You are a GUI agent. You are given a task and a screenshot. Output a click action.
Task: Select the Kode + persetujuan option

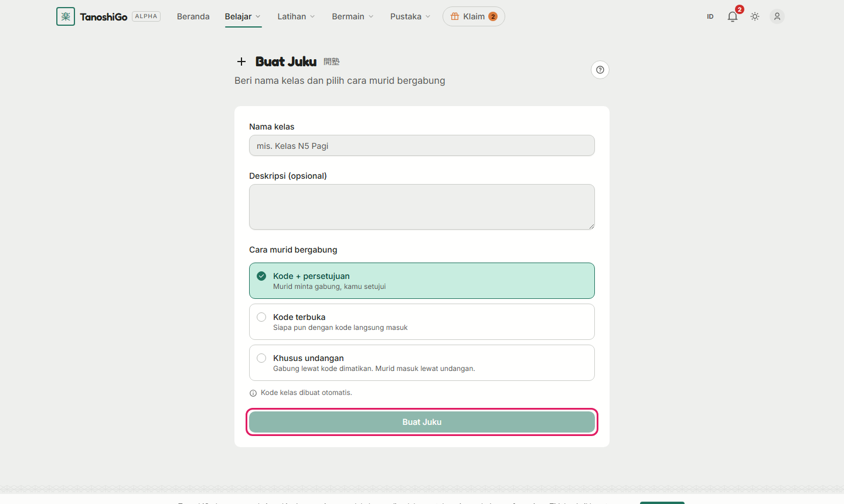point(422,281)
